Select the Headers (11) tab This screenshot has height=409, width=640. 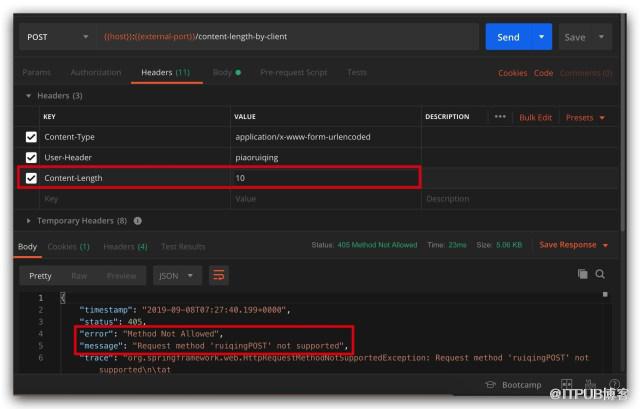pyautogui.click(x=166, y=73)
